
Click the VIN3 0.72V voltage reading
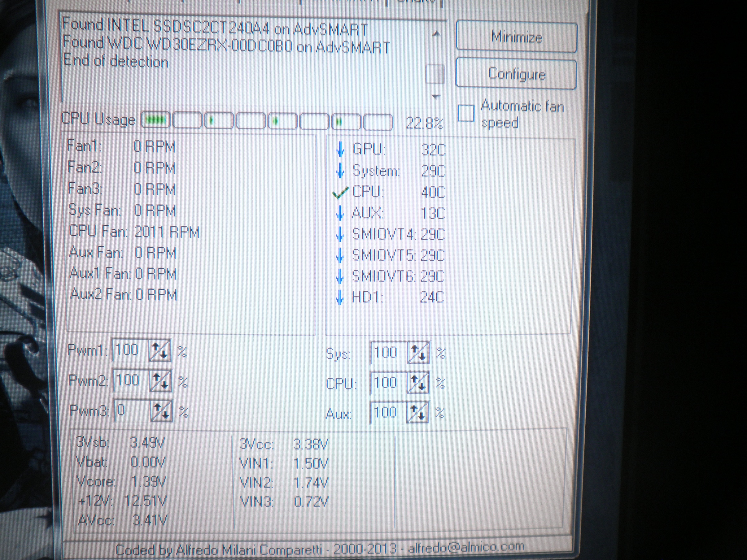[284, 502]
